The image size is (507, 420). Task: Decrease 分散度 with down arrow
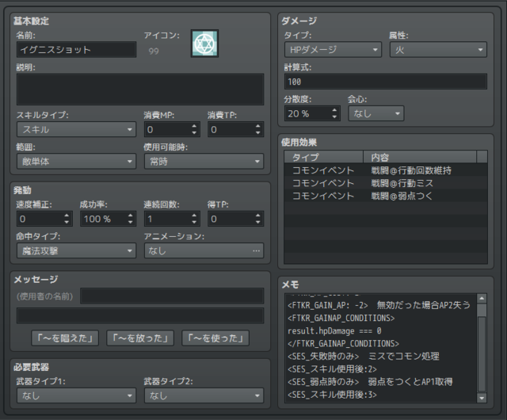tap(334, 116)
